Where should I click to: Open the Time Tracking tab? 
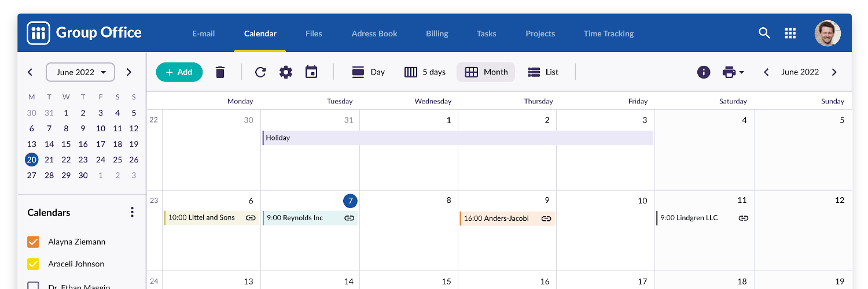[608, 34]
